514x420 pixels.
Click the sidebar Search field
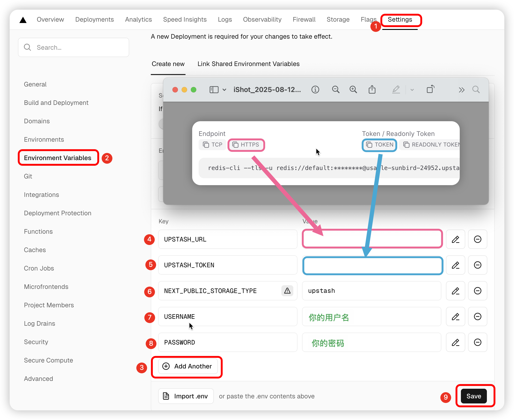[x=74, y=47]
